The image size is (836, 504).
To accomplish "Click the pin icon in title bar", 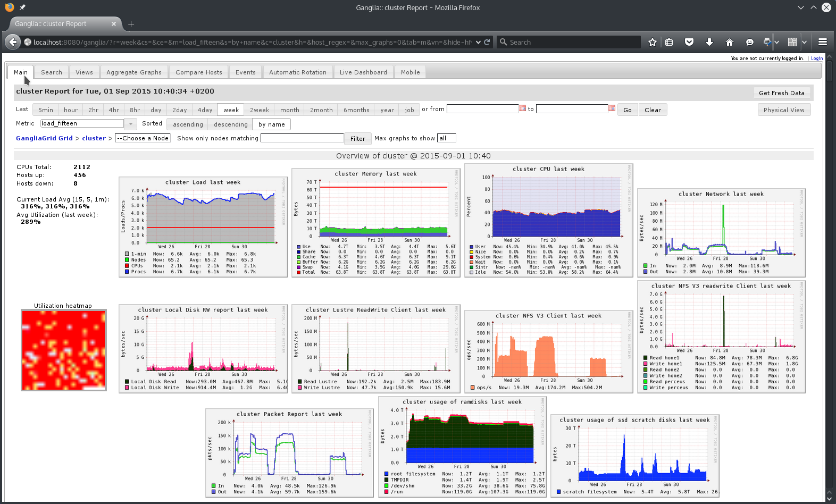I will coord(22,7).
